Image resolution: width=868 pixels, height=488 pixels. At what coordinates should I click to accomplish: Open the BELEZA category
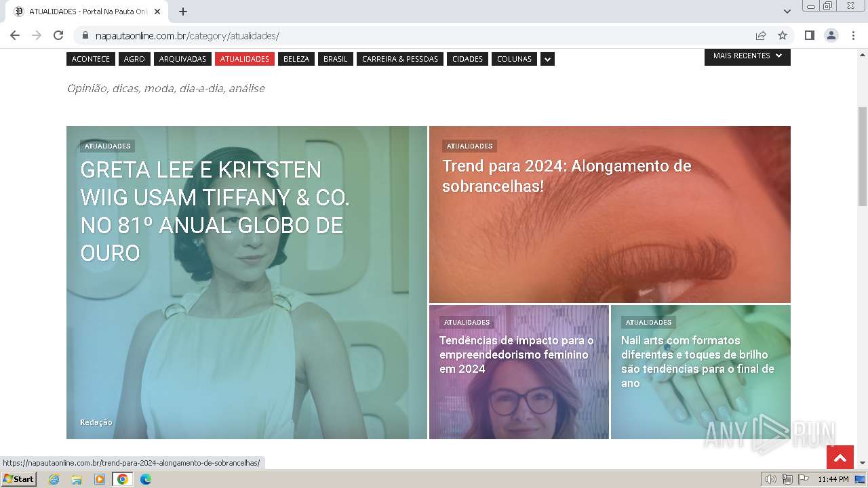(x=296, y=59)
